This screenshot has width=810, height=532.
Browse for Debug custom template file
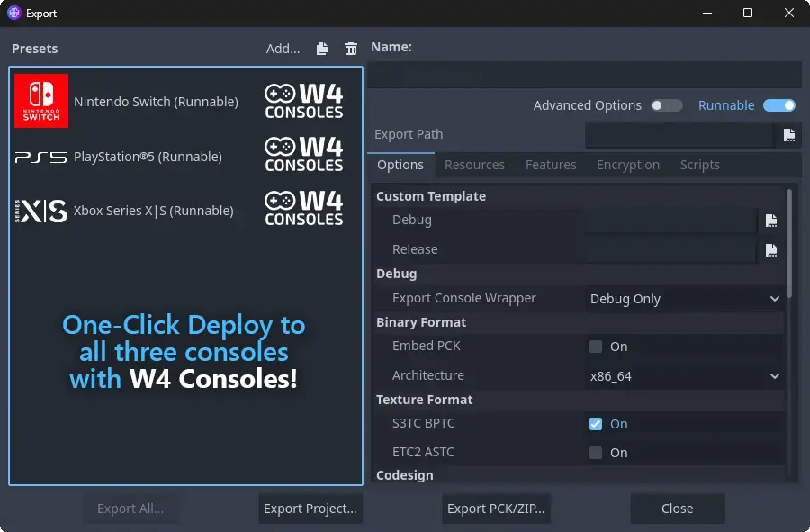[771, 221]
